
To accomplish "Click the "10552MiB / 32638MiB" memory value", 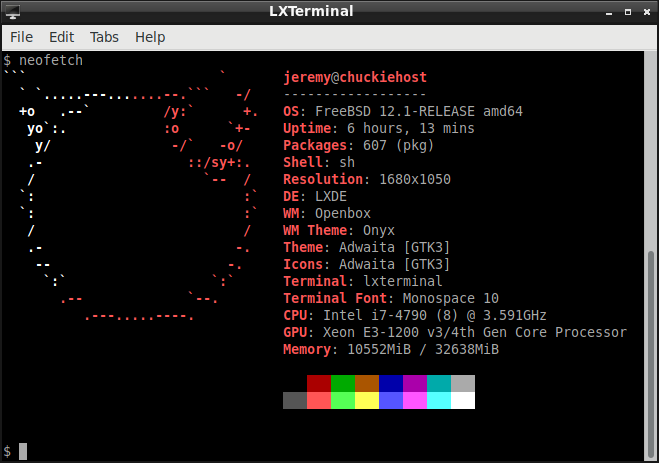I will coord(423,350).
